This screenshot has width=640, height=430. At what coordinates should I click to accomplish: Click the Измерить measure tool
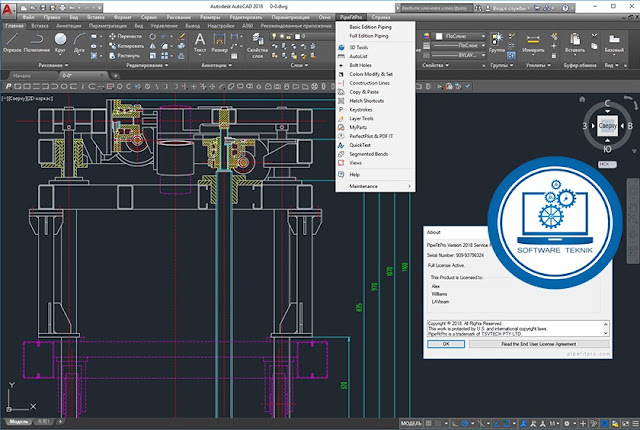click(533, 43)
